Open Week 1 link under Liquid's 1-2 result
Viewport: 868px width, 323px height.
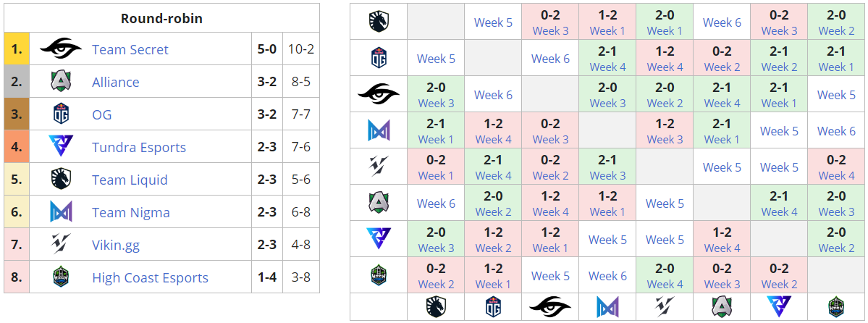607,30
